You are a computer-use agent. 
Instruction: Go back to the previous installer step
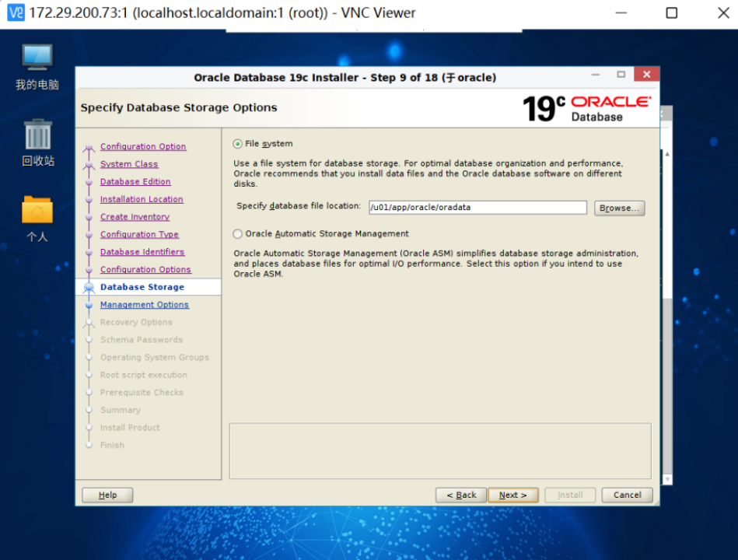tap(460, 495)
